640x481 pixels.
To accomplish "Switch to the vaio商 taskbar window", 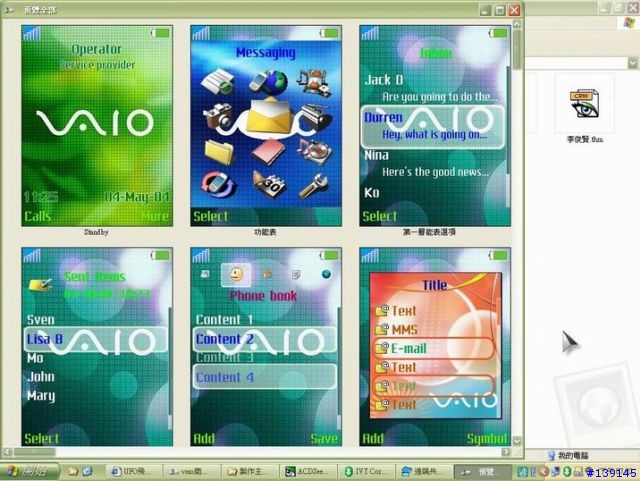I will [x=192, y=472].
